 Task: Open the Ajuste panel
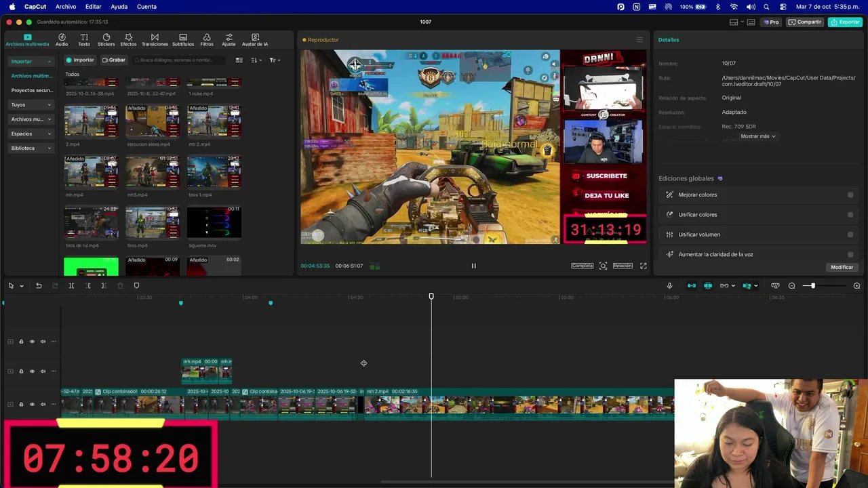(229, 40)
